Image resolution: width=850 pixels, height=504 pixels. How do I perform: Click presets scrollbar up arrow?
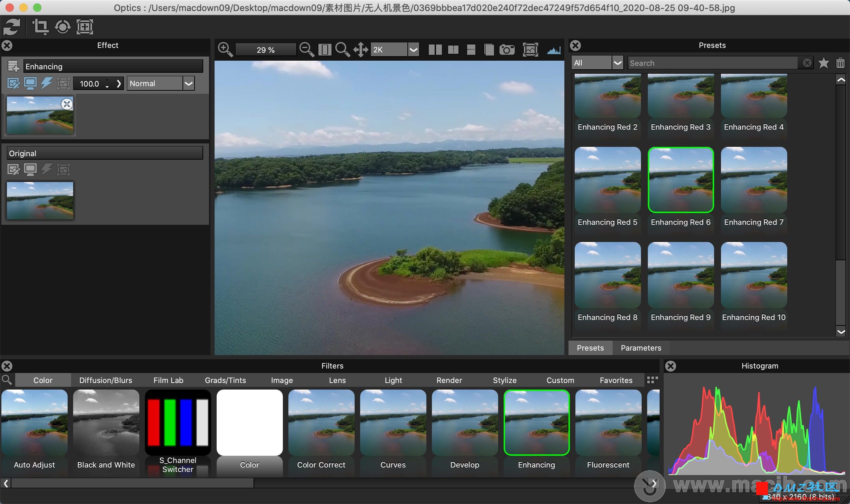point(841,80)
